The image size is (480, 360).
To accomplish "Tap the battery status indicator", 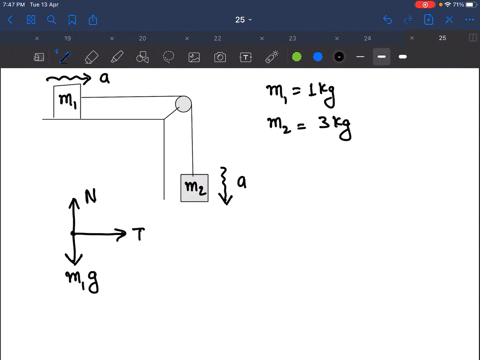I will pyautogui.click(x=471, y=5).
